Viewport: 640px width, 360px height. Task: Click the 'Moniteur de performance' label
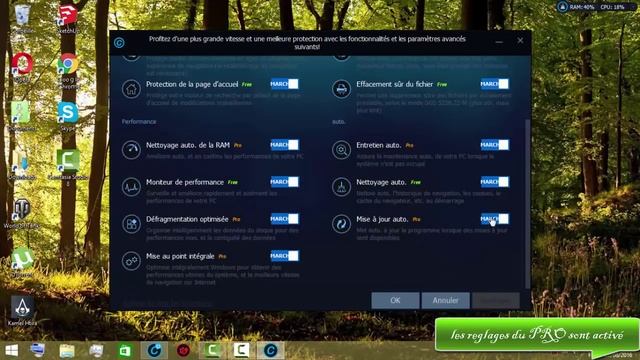185,182
